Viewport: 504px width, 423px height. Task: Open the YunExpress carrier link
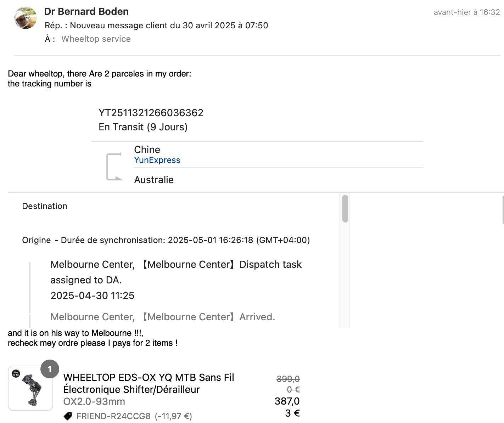click(157, 160)
